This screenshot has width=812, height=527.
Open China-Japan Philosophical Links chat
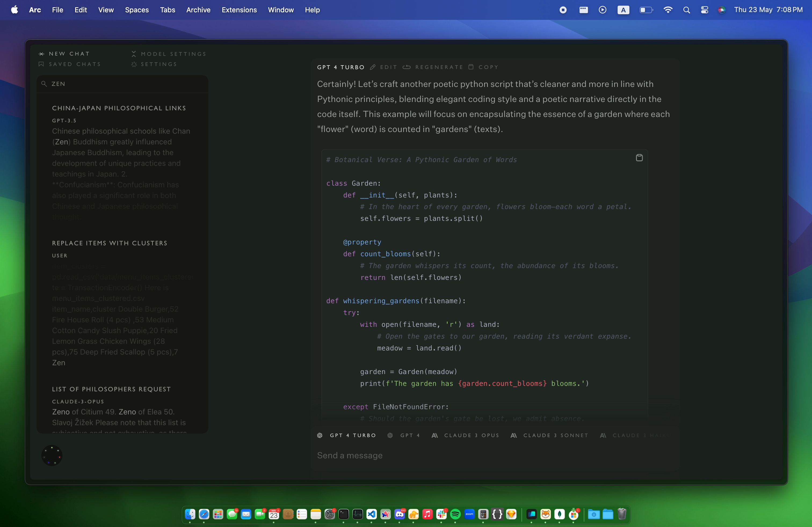119,108
